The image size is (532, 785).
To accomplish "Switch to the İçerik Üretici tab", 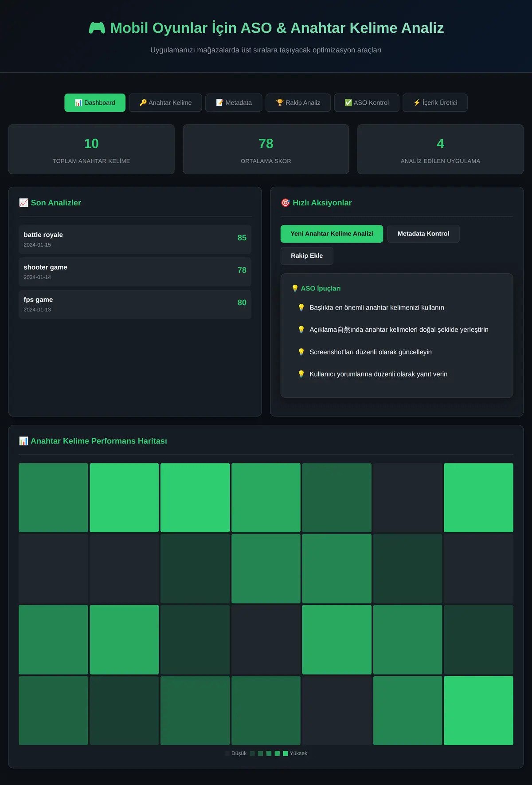I will [435, 102].
